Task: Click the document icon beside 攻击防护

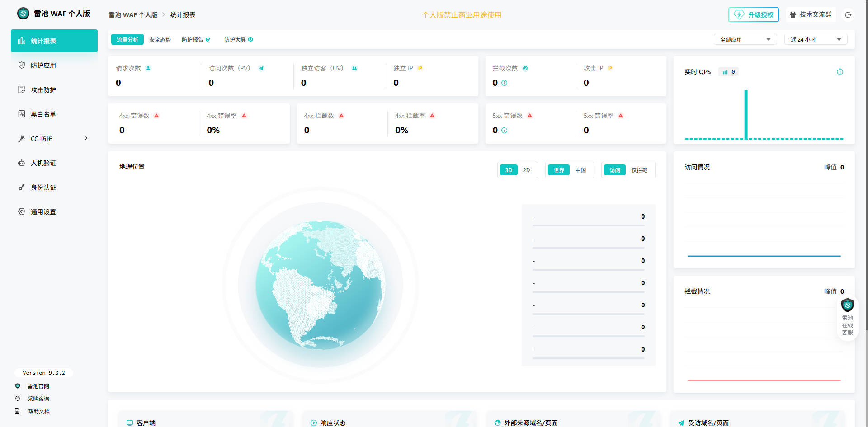Action: tap(22, 89)
